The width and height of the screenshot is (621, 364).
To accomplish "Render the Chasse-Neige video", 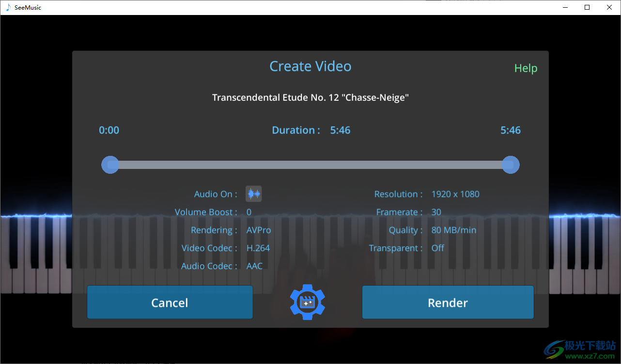I will (447, 302).
